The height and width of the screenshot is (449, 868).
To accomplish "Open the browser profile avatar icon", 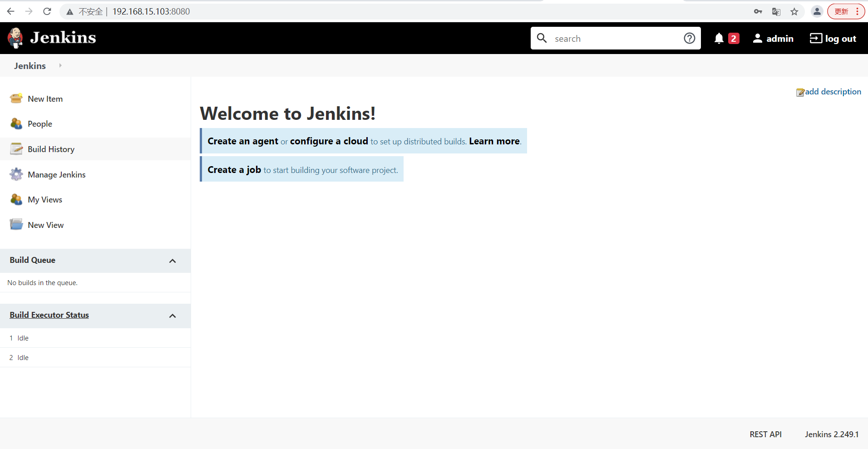I will click(817, 11).
